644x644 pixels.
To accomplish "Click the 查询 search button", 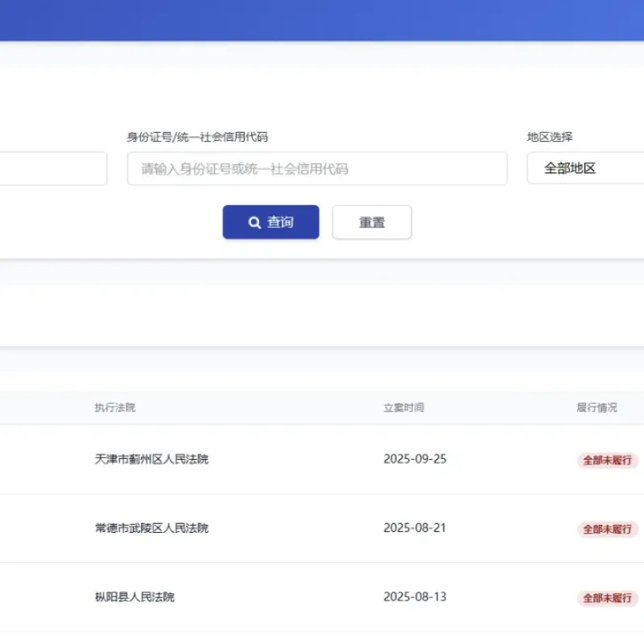I will (x=270, y=222).
